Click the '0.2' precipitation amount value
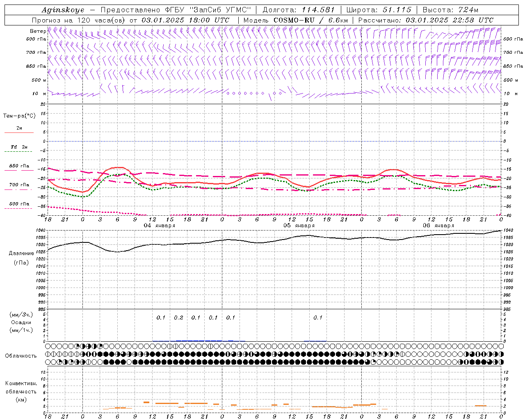The height and width of the screenshot is (420, 525). coord(178,317)
